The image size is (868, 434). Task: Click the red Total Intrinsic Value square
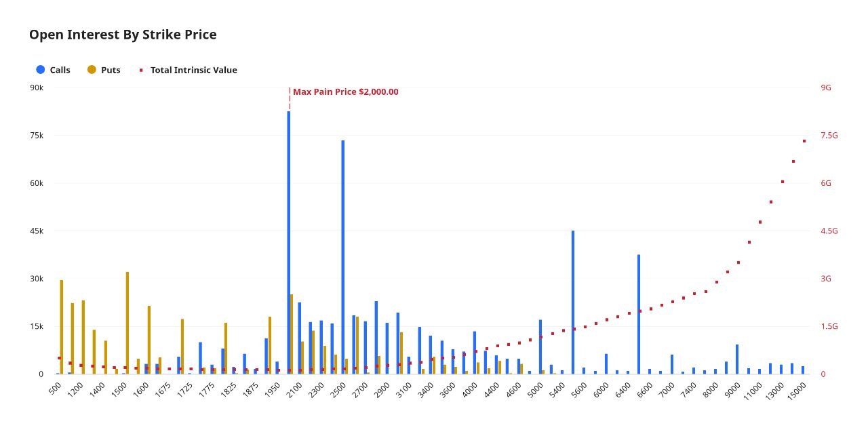pyautogui.click(x=141, y=70)
